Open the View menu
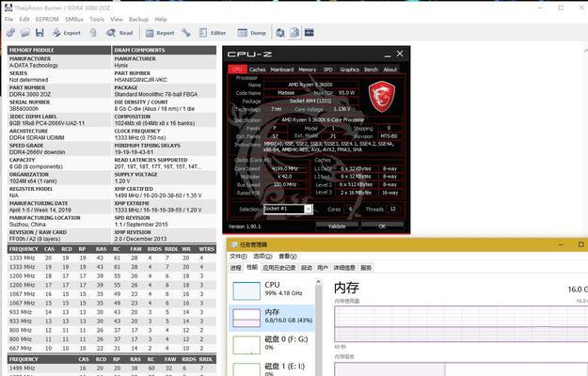 117,19
